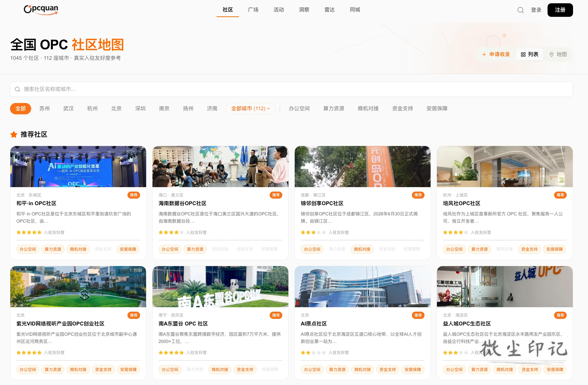Click 培风社OPC社区 title

point(461,203)
